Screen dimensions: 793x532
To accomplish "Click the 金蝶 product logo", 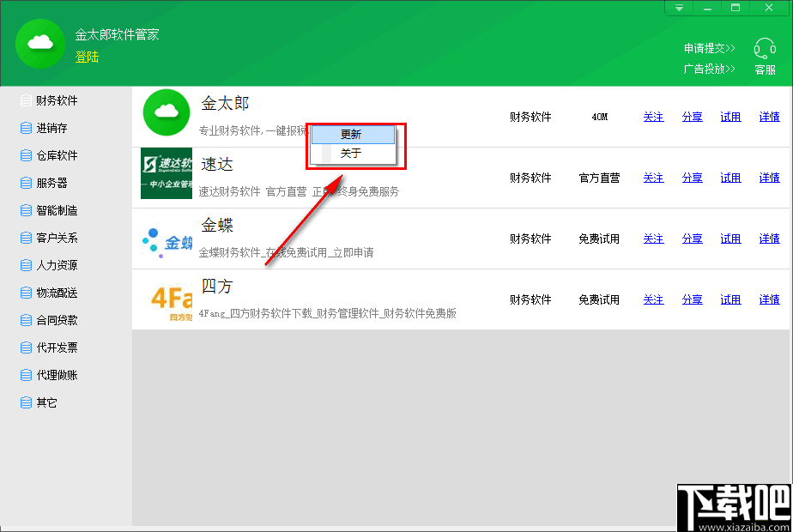I will coord(166,243).
